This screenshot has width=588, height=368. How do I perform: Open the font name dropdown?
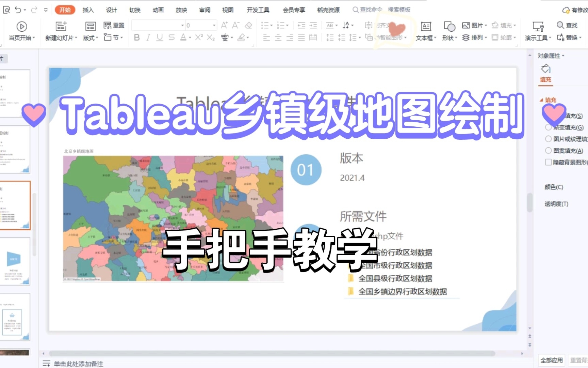pos(182,25)
